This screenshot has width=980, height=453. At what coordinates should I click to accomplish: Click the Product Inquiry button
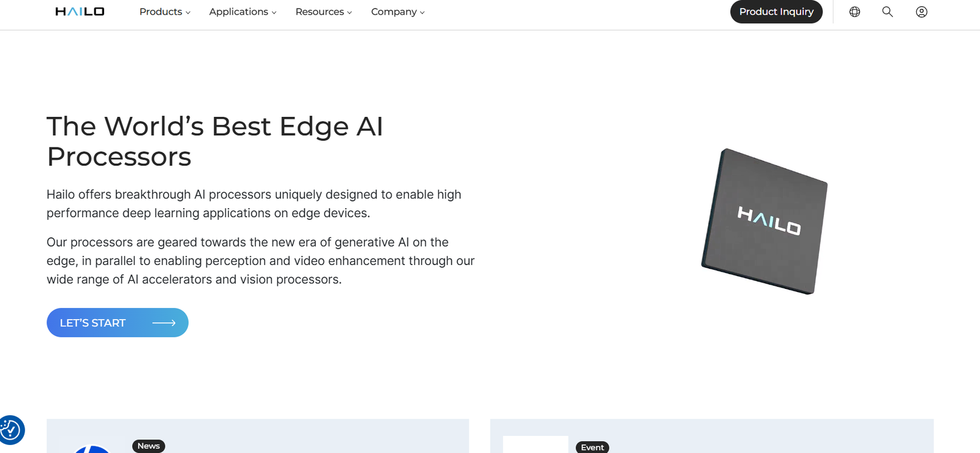[x=776, y=12]
